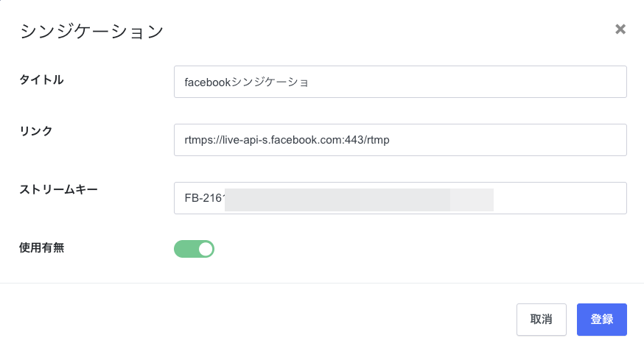Click into the ストリームキー input field

(400, 198)
